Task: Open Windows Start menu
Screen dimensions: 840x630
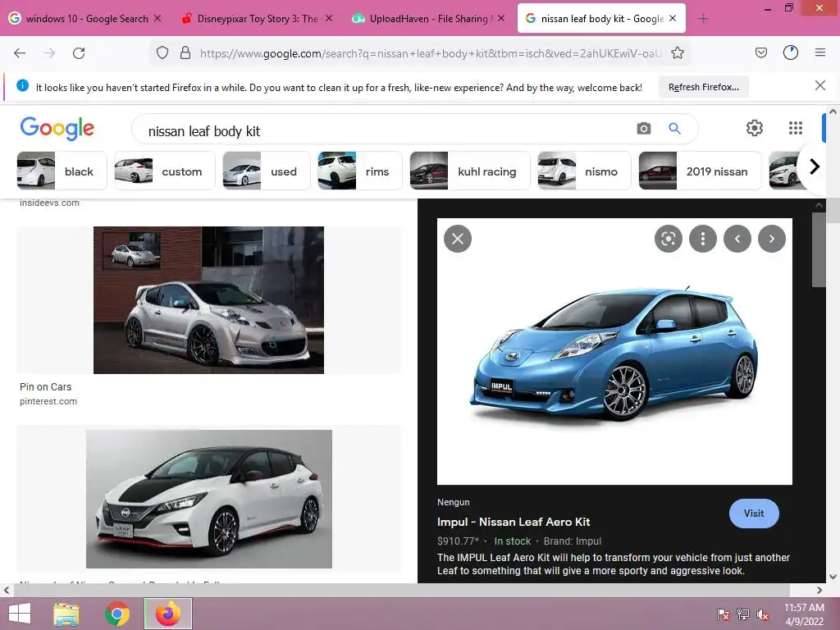Action: click(20, 614)
